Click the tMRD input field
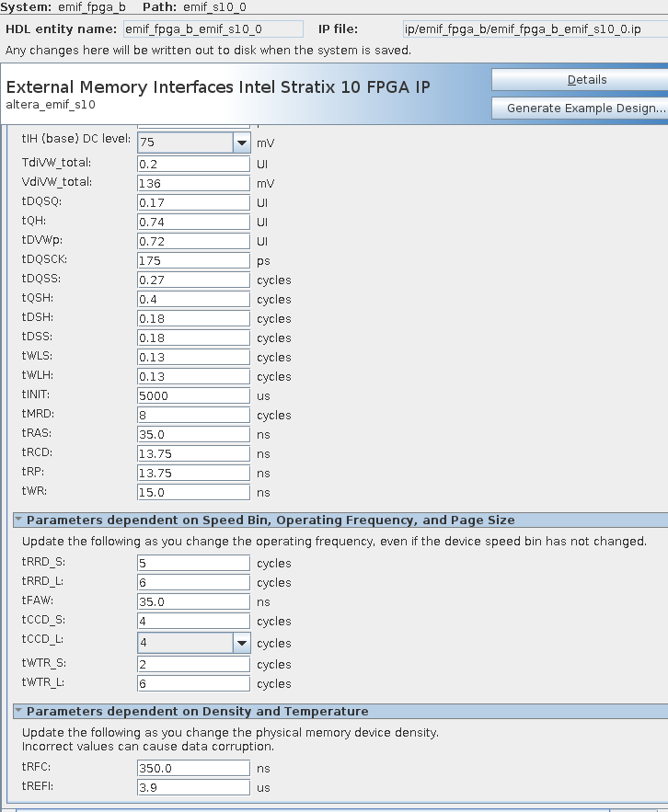668x812 pixels. 194,416
